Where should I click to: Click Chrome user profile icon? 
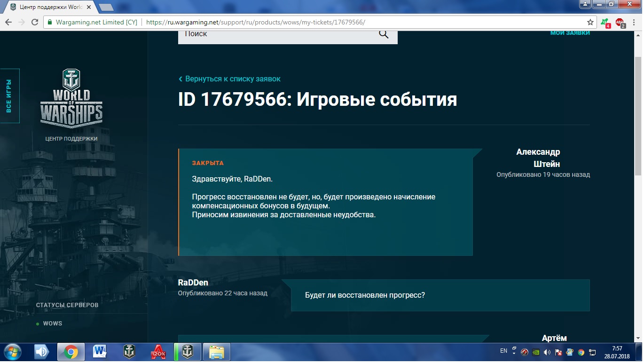pyautogui.click(x=584, y=4)
